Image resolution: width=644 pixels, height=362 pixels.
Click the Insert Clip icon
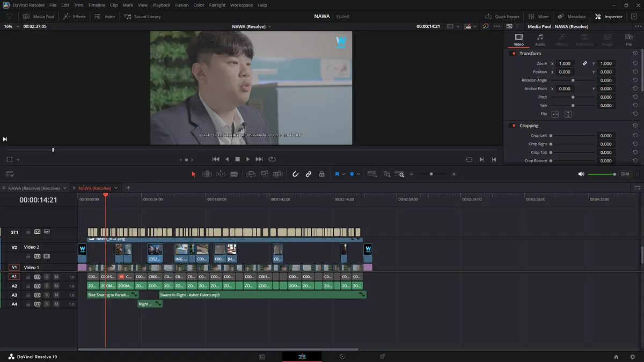pos(251,174)
